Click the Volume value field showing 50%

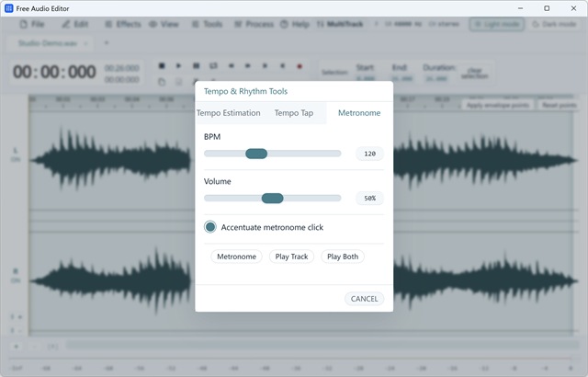coord(369,198)
